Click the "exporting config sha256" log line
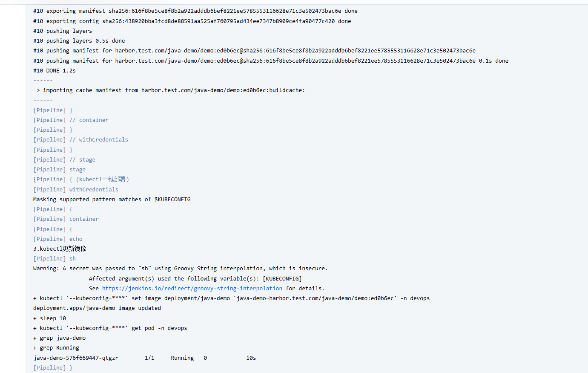The image size is (588, 373). (192, 21)
